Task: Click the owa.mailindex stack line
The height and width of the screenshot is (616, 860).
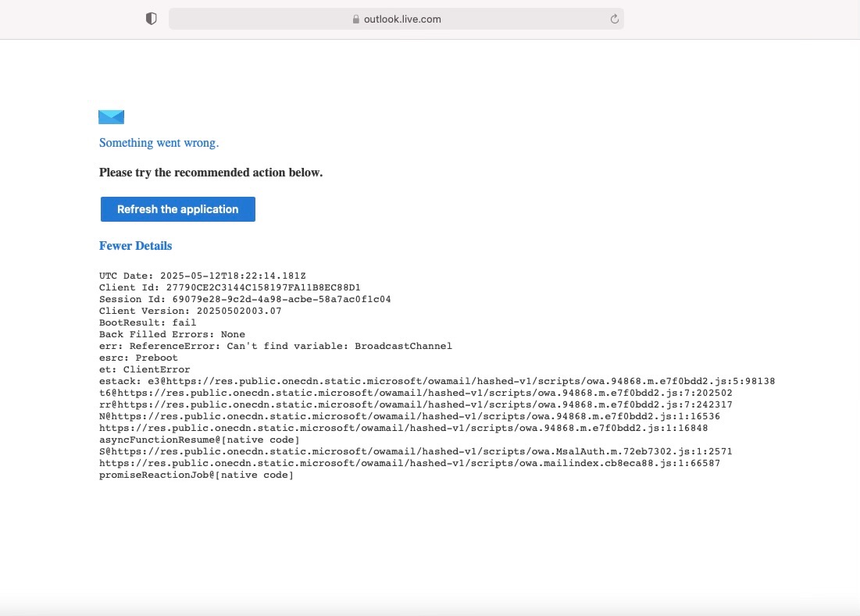Action: pyautogui.click(x=410, y=463)
